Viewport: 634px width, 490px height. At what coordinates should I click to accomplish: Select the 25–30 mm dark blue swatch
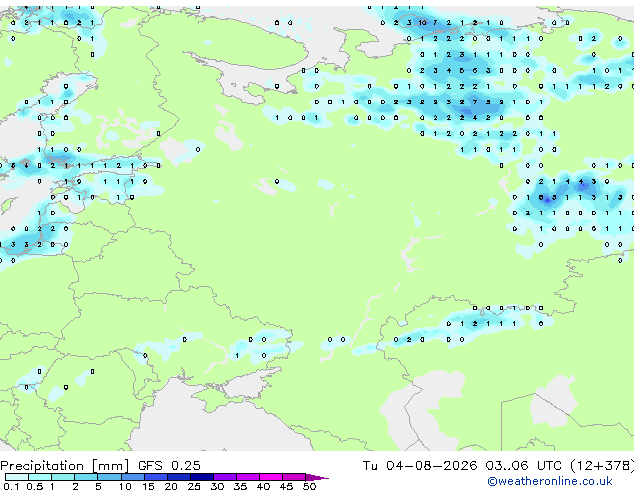pos(202,477)
